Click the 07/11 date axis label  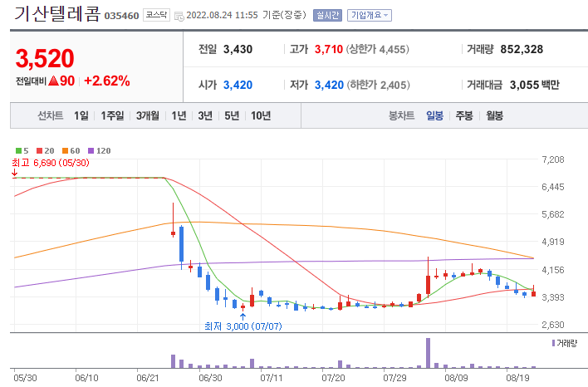click(x=271, y=378)
